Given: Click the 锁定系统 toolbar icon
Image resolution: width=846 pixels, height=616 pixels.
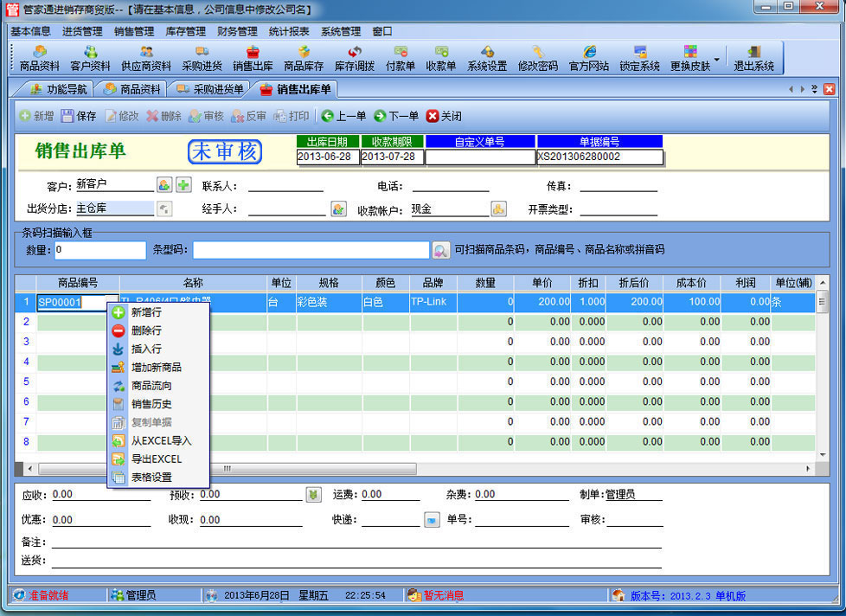Looking at the screenshot, I should (639, 58).
